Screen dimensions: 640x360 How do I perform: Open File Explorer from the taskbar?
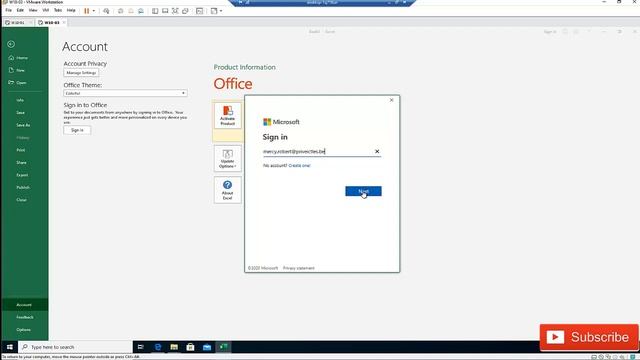click(x=174, y=347)
